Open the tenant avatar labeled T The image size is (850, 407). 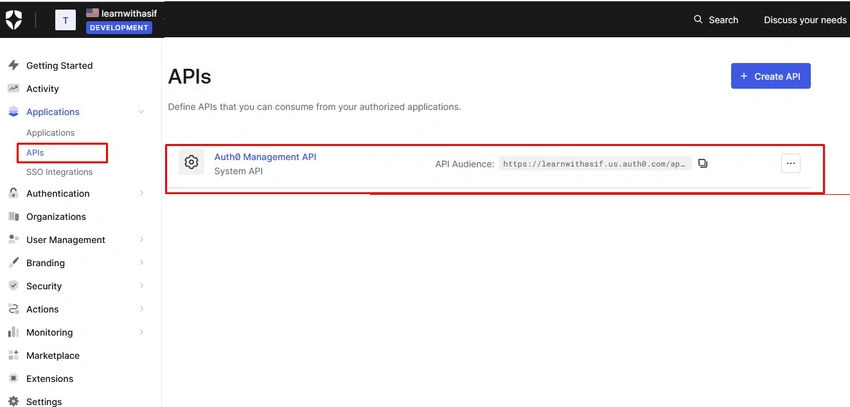(x=66, y=21)
